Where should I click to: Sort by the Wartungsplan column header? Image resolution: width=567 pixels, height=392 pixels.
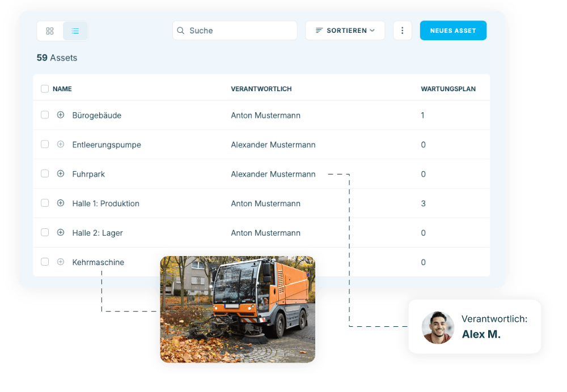pos(448,89)
